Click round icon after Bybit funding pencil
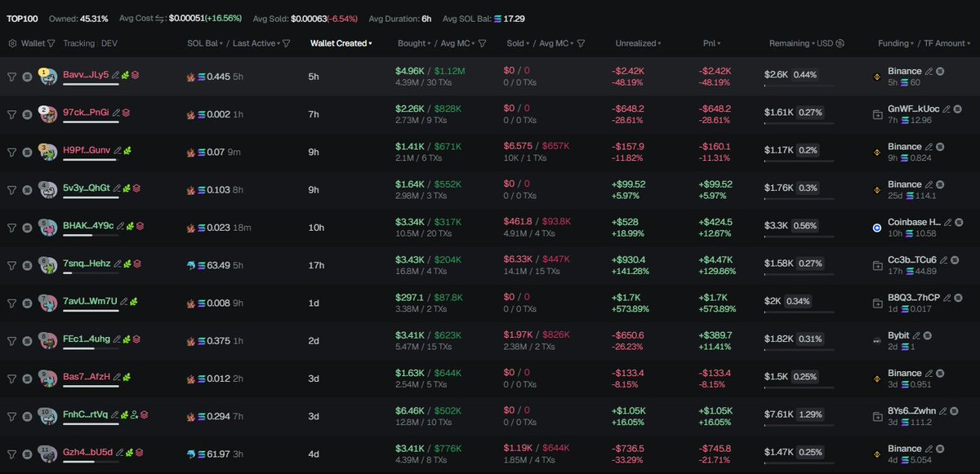 [x=928, y=334]
